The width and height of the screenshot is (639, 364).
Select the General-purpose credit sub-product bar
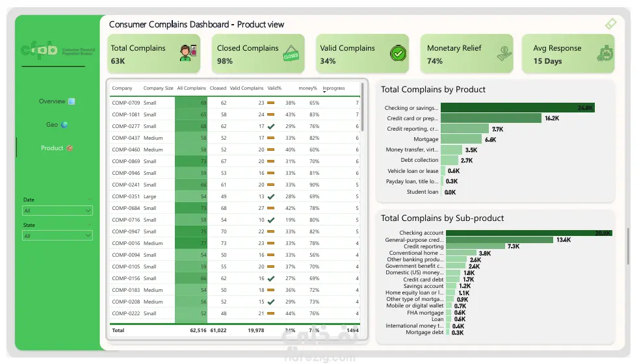pyautogui.click(x=500, y=240)
